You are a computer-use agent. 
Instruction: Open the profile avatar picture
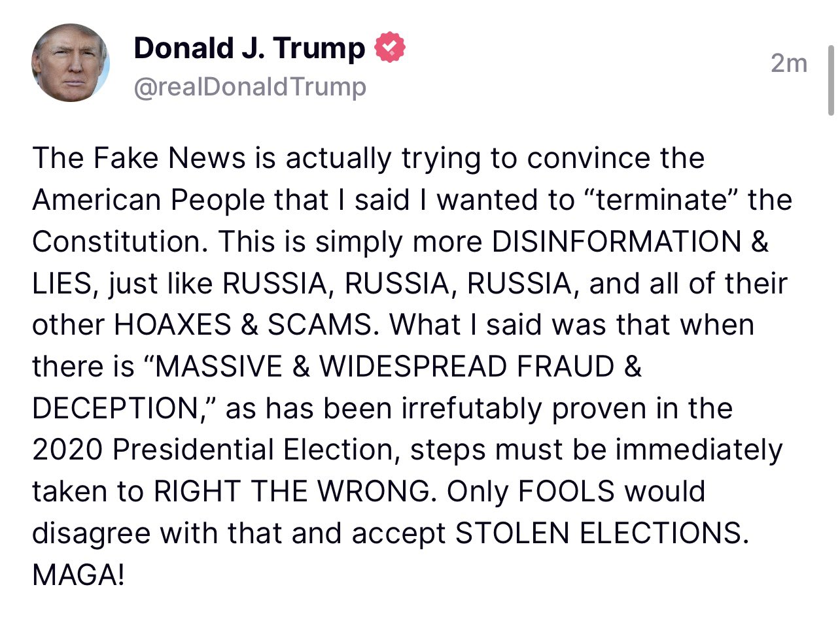70,63
